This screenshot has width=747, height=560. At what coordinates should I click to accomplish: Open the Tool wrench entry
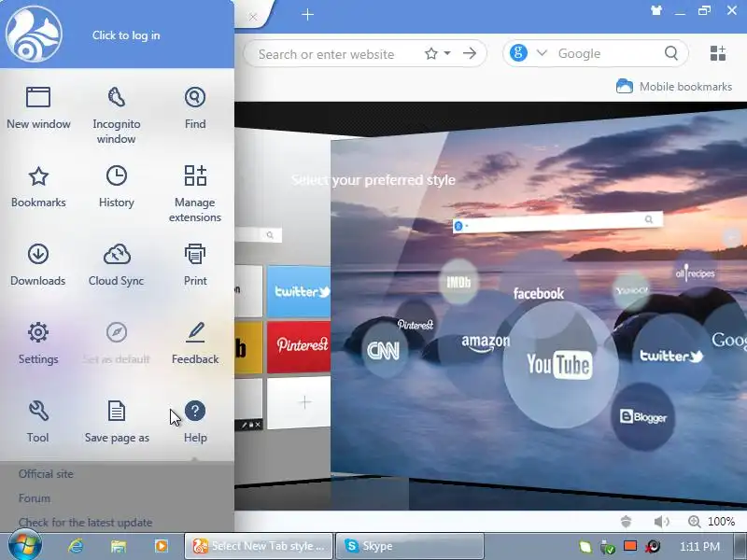[38, 422]
